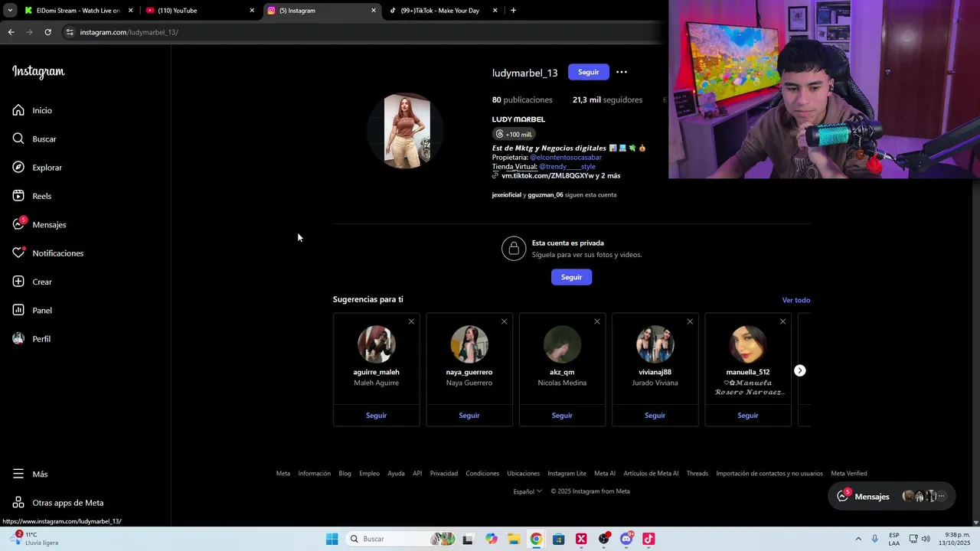The width and height of the screenshot is (980, 551).
Task: Open Explorar compass icon
Action: (18, 168)
